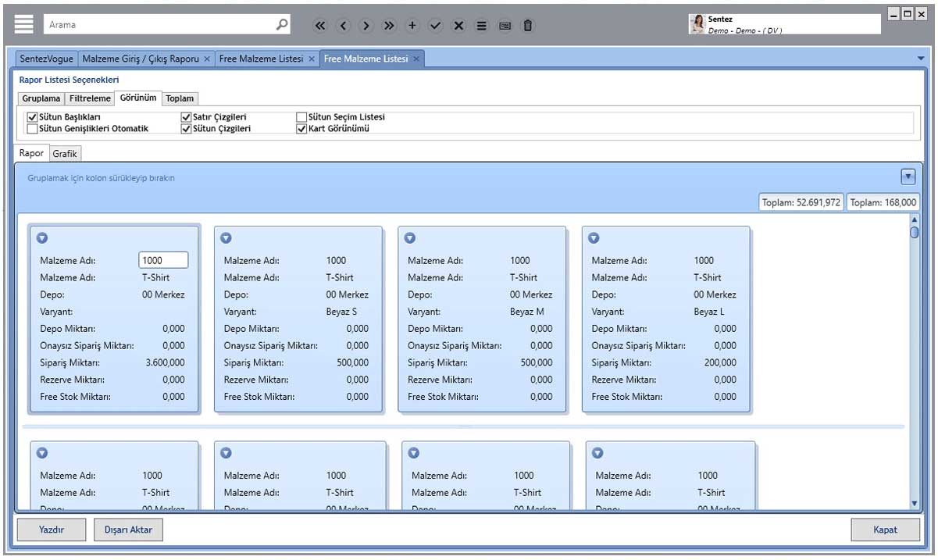Screen dimensions: 938x560
Task: Collapse the card with empty Varyant
Action: tap(43, 237)
